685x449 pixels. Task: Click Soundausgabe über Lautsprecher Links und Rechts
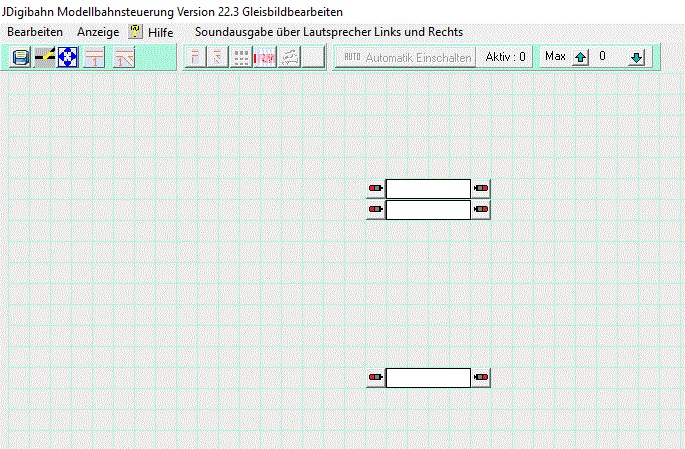(x=329, y=32)
